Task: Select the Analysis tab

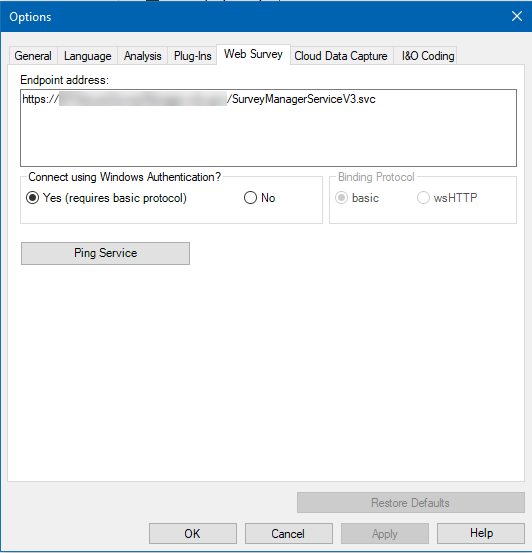Action: coord(143,56)
